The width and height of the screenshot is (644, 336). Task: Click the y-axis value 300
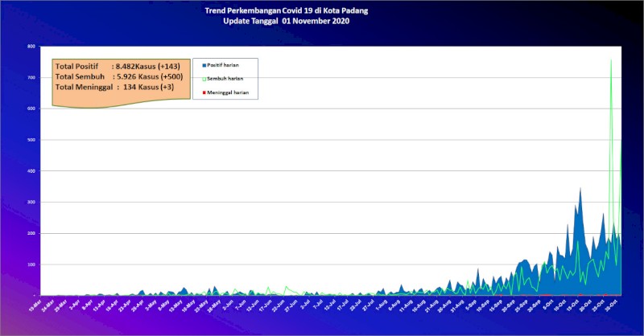click(31, 203)
